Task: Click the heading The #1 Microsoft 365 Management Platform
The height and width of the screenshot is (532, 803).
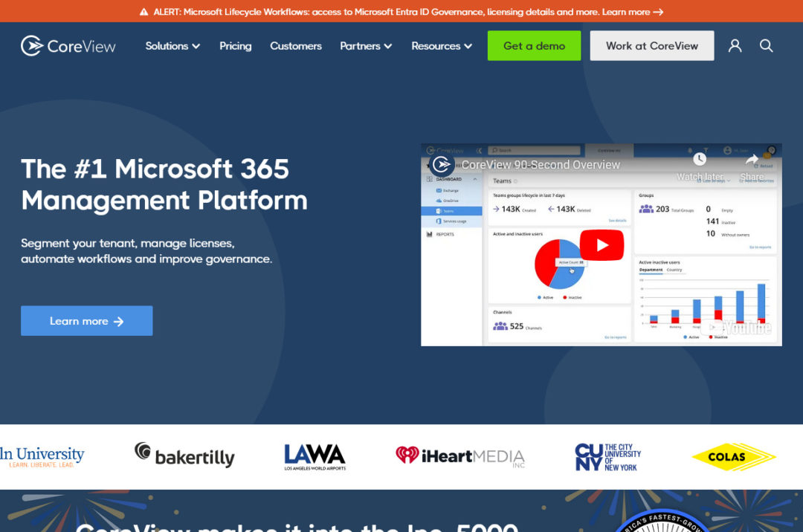Action: (x=164, y=184)
